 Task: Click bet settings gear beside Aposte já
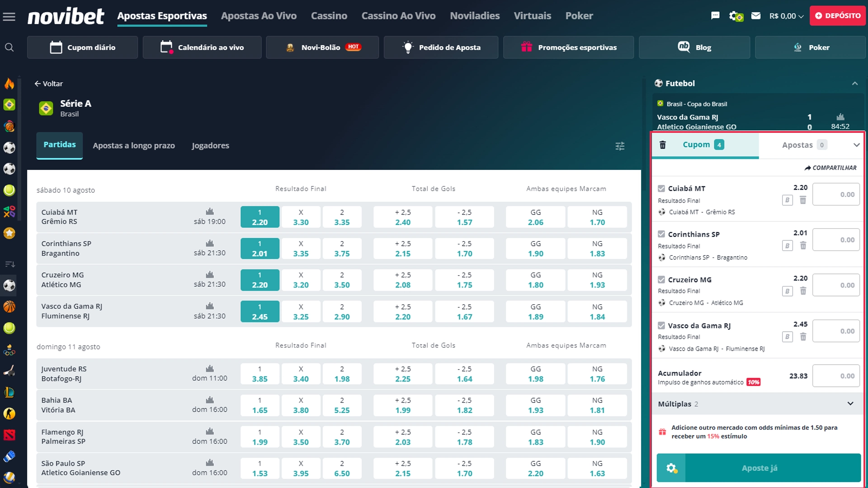tap(671, 468)
